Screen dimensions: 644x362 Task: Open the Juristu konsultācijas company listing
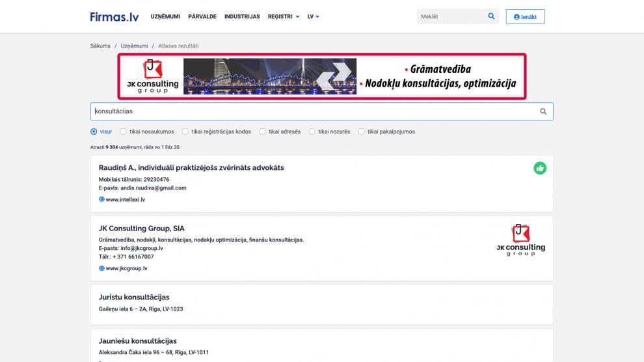coord(134,298)
